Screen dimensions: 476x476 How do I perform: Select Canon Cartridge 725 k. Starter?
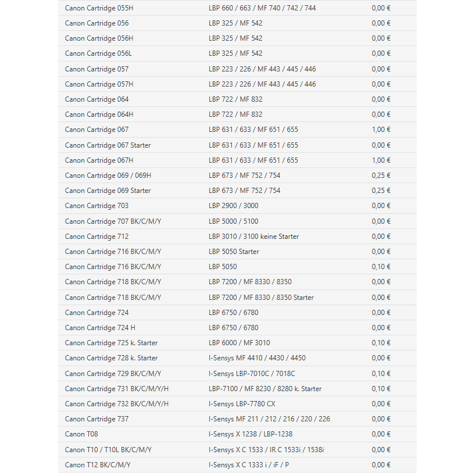111,343
